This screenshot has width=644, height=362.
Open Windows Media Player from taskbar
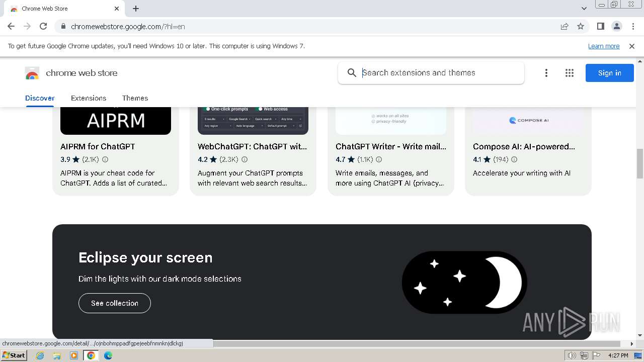[x=74, y=355]
